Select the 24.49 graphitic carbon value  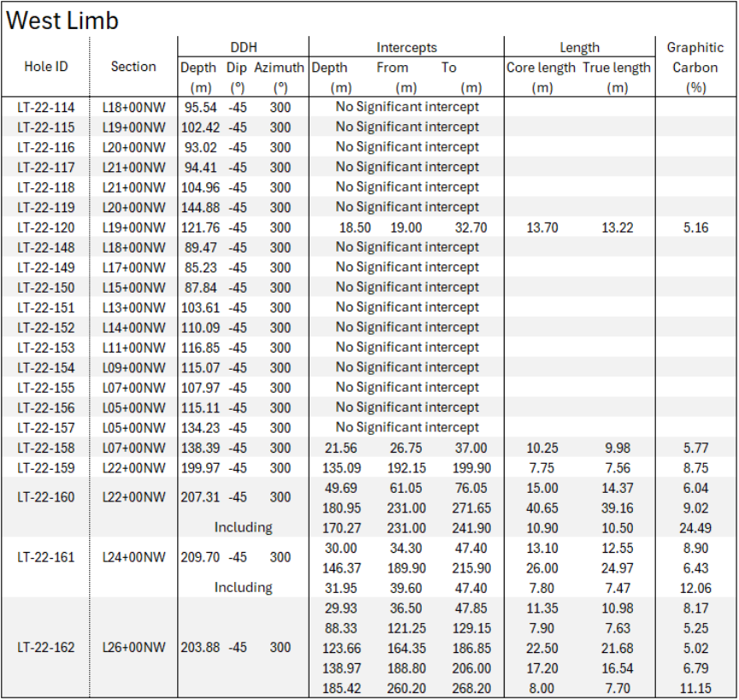(x=695, y=528)
